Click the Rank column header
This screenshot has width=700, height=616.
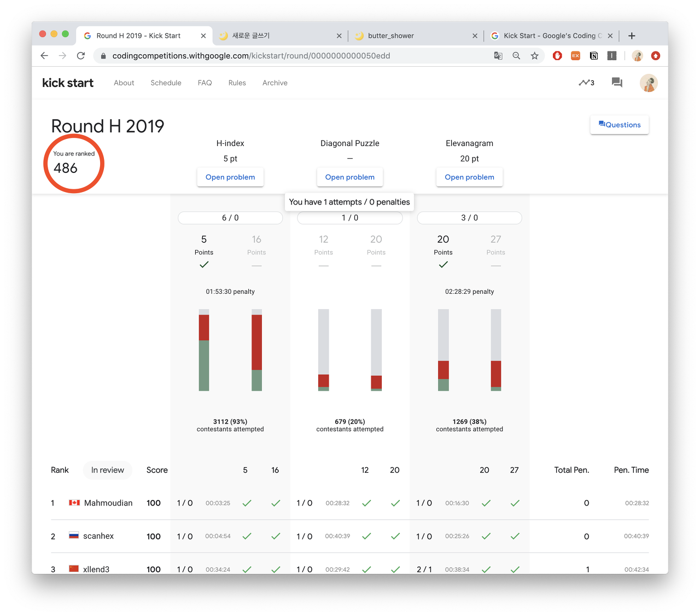coord(60,470)
